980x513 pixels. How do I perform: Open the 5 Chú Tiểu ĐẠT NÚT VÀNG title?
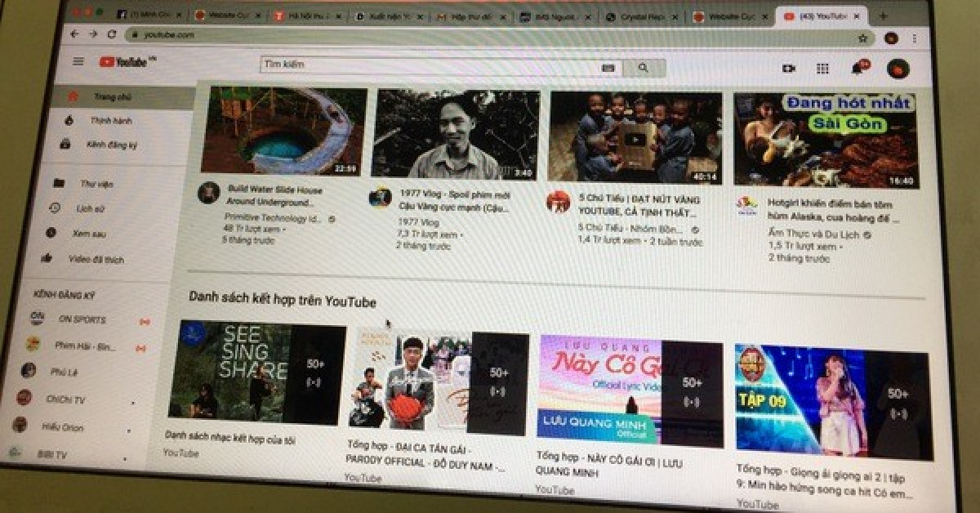tap(639, 205)
